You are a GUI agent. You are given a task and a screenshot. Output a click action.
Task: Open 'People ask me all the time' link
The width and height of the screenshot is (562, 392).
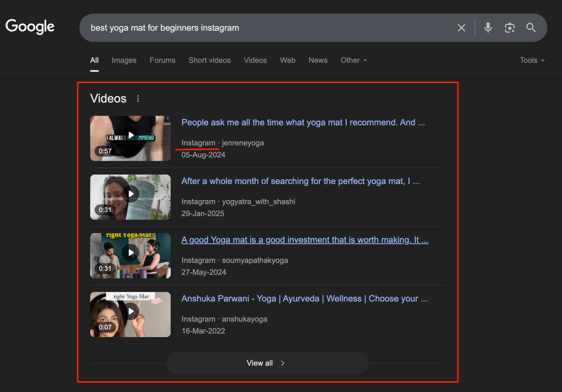303,122
